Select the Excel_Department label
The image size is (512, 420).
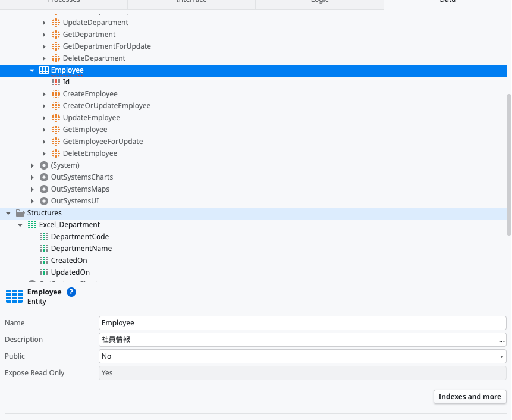tap(70, 225)
